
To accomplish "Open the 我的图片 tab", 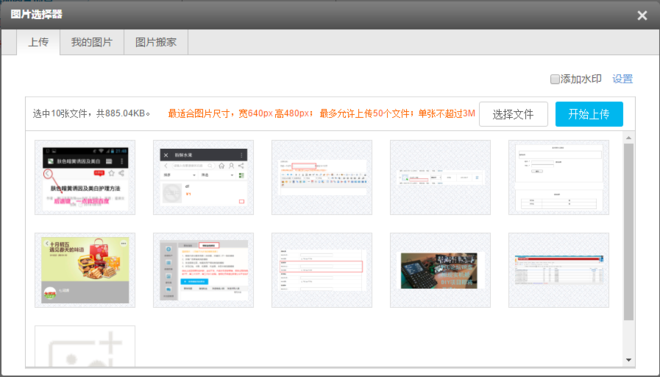I will click(x=92, y=42).
